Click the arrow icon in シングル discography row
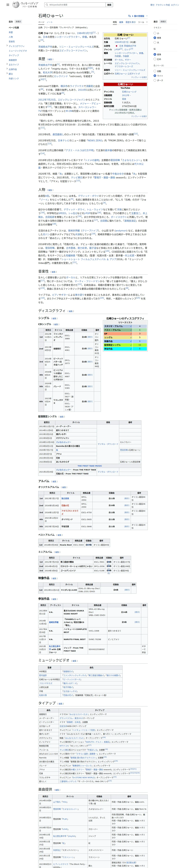 tap(131, 337)
